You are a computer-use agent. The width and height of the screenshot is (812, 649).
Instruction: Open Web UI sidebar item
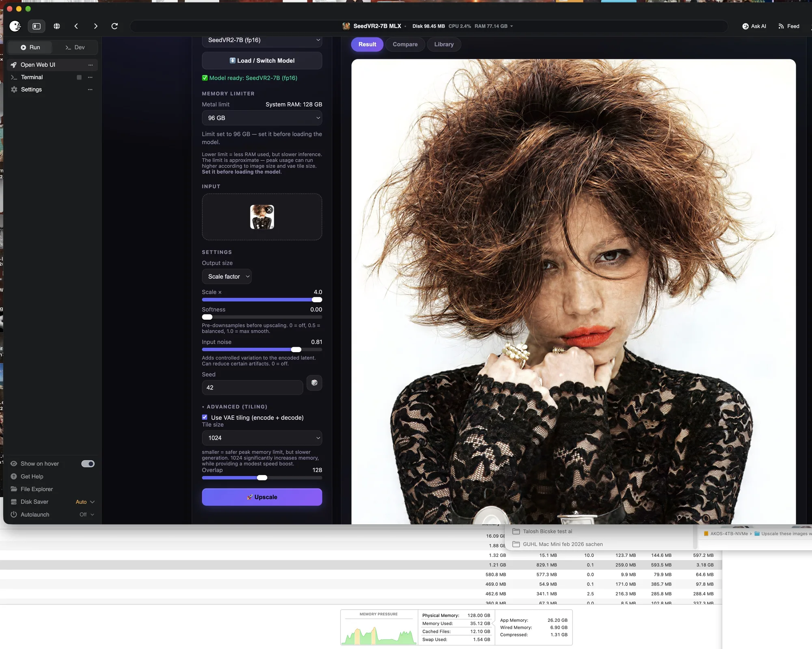tap(52, 65)
